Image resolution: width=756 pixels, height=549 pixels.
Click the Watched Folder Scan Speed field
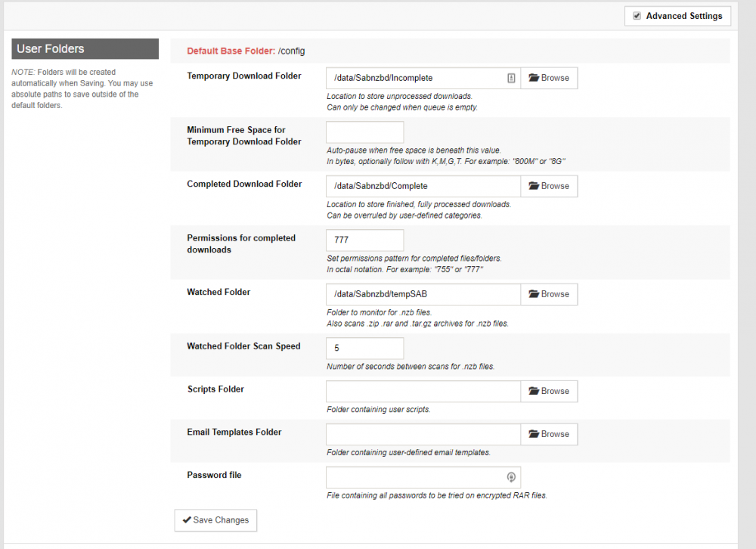pyautogui.click(x=365, y=349)
